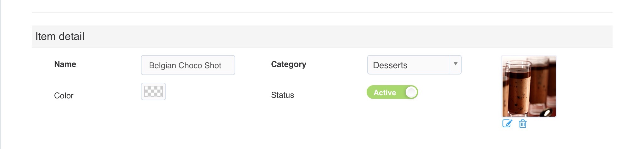Click into the Name input field
Image resolution: width=644 pixels, height=149 pixels.
point(188,65)
